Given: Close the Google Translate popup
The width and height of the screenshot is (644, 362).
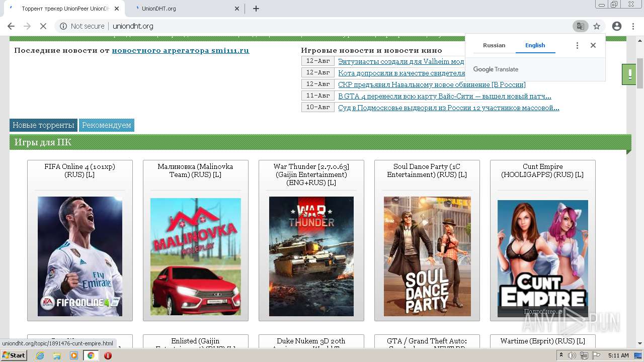Looking at the screenshot, I should [x=593, y=45].
